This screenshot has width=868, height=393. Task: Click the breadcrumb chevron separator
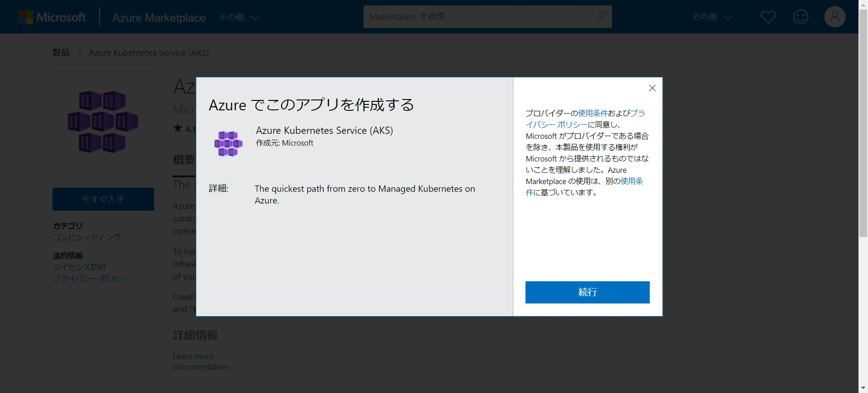tap(80, 52)
